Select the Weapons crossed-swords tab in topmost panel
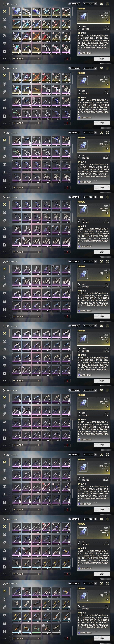114x644 pixels. coord(4,12)
